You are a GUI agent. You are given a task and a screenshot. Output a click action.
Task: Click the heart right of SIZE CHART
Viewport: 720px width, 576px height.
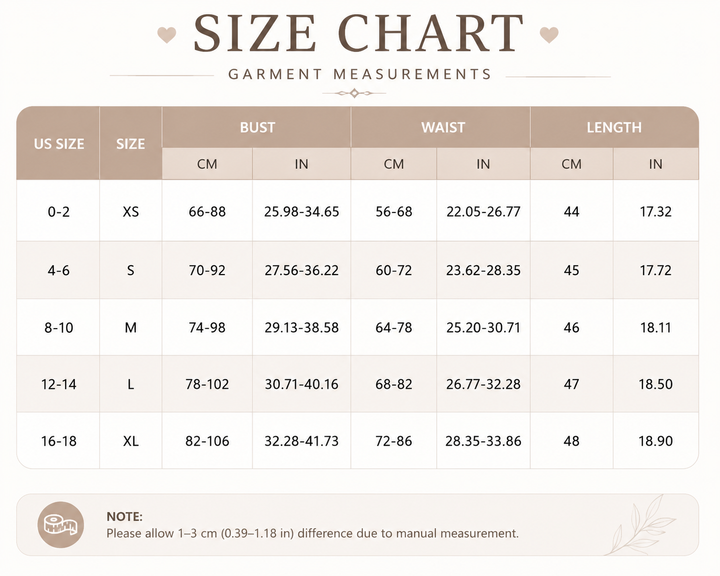coord(549,35)
